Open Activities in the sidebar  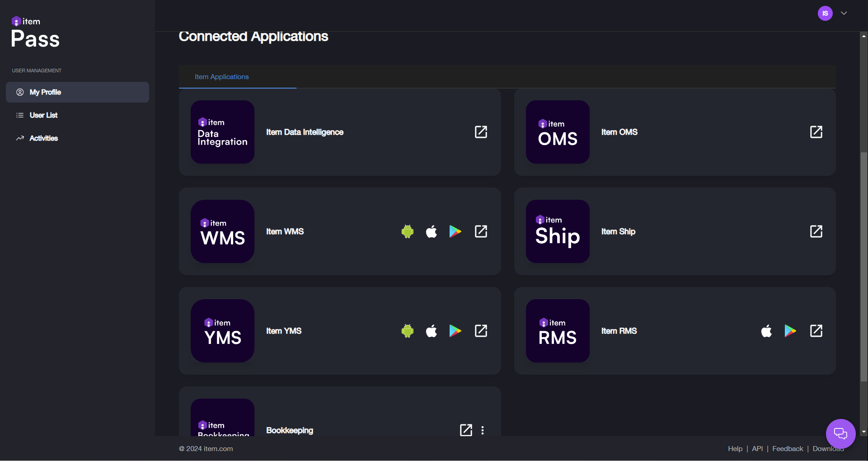pos(43,138)
